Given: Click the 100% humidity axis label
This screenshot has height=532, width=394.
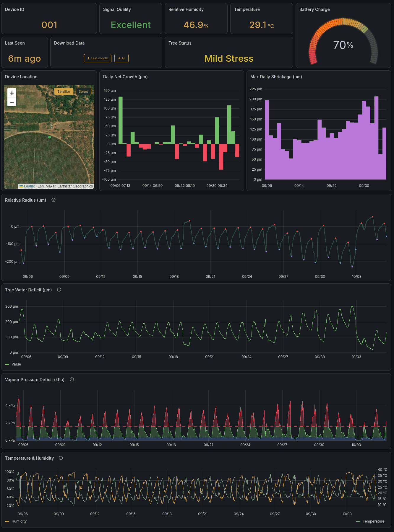Looking at the screenshot, I should (10, 472).
